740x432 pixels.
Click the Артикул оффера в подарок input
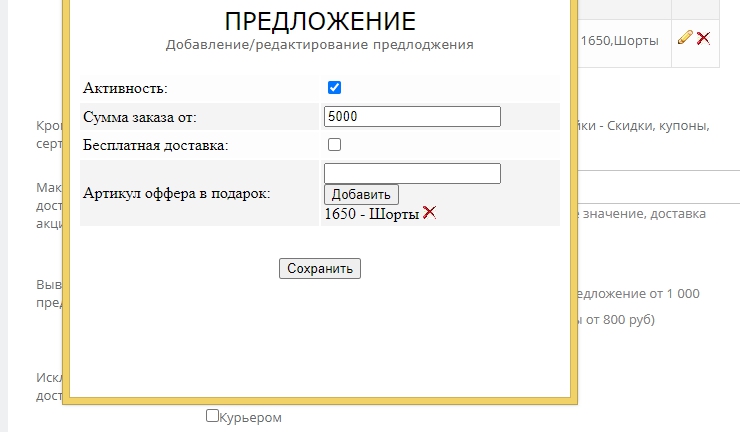point(412,173)
